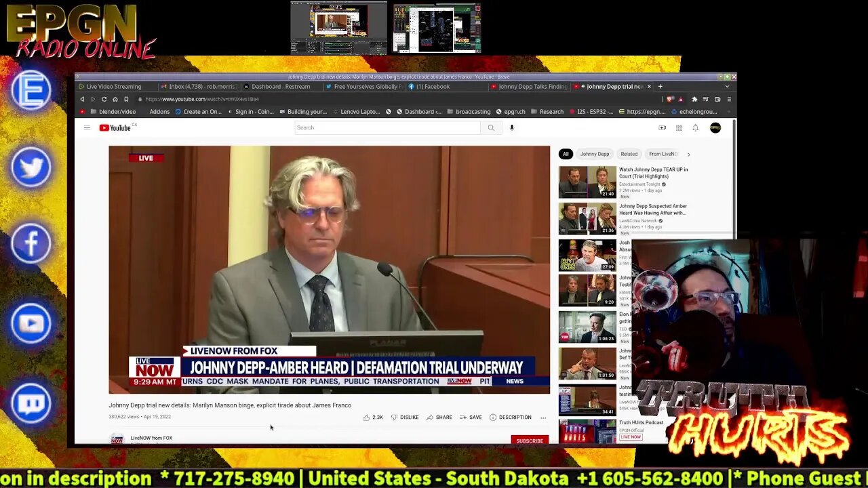
Task: Open the YouTube notifications bell
Action: [695, 127]
